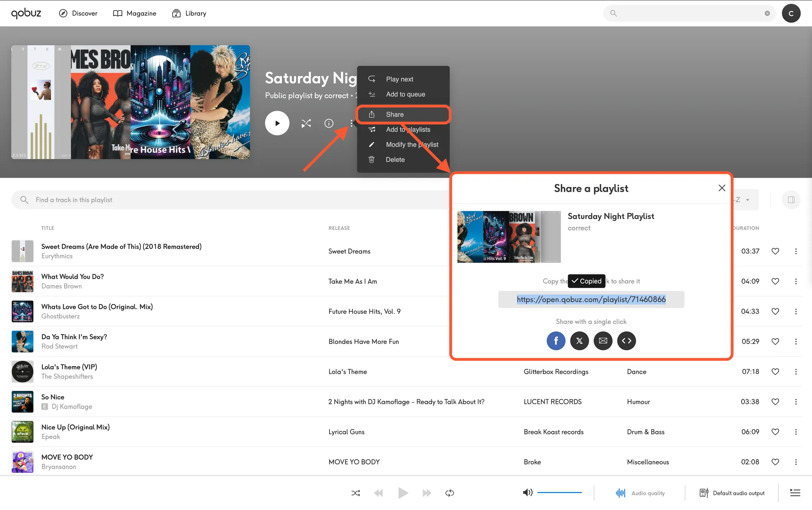
Task: Favorite Da Ya Think I'm Sexy track
Action: tap(775, 341)
